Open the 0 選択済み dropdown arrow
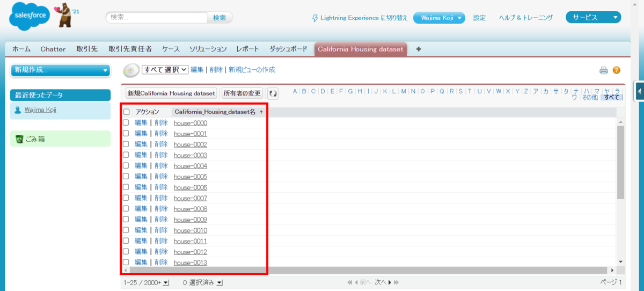Image resolution: width=644 pixels, height=291 pixels. [x=219, y=282]
